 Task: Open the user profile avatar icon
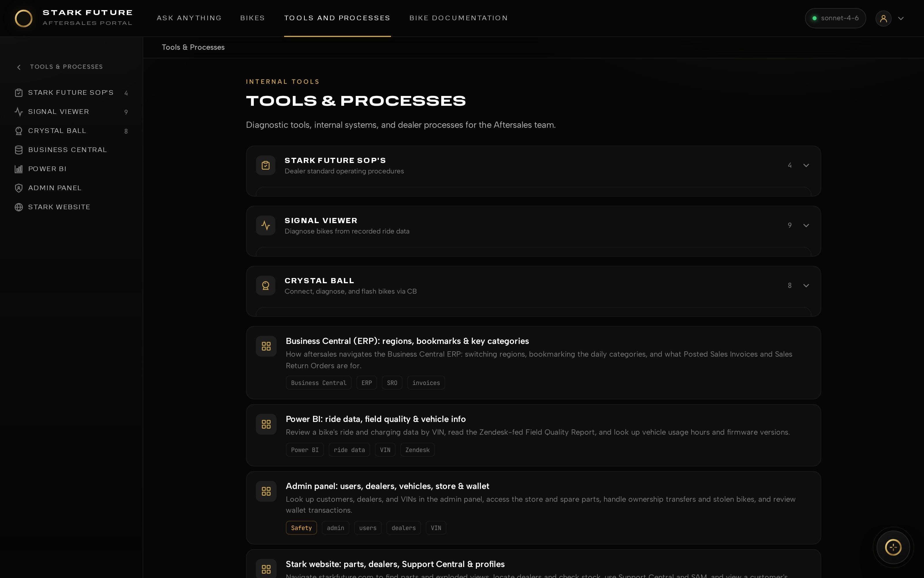point(883,18)
